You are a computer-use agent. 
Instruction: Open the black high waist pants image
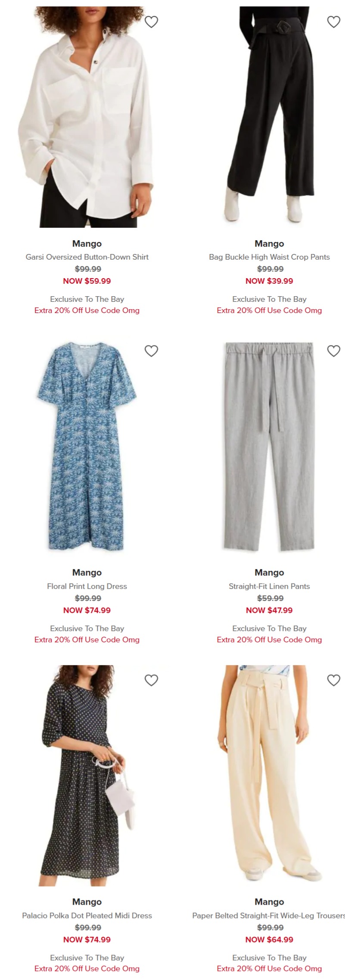[x=269, y=117]
